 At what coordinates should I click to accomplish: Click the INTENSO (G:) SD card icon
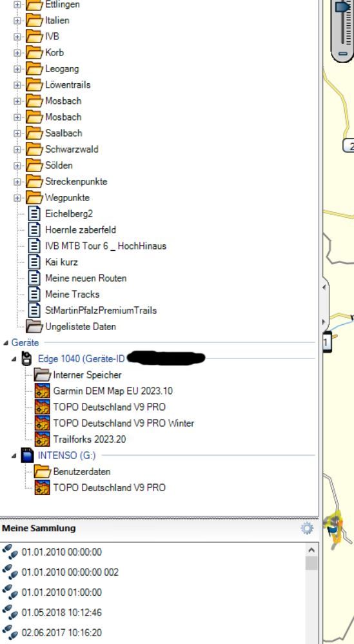coord(27,455)
